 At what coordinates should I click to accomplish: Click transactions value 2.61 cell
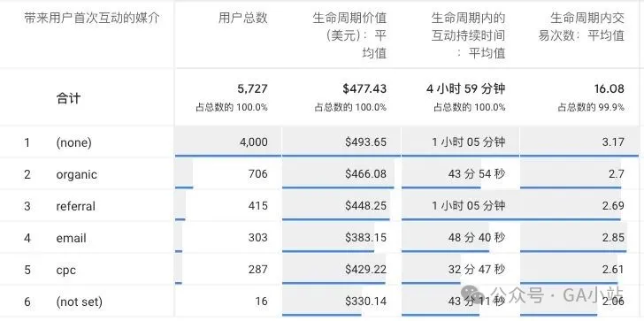[613, 270]
